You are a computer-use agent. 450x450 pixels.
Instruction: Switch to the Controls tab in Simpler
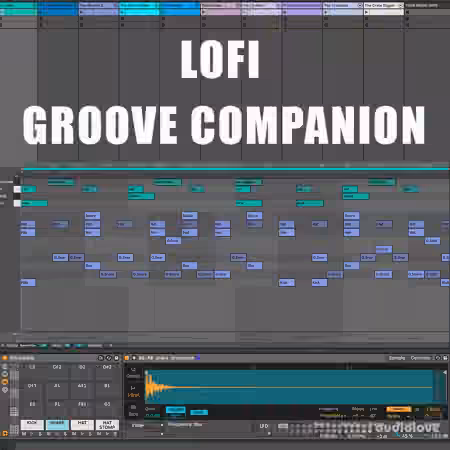point(420,358)
